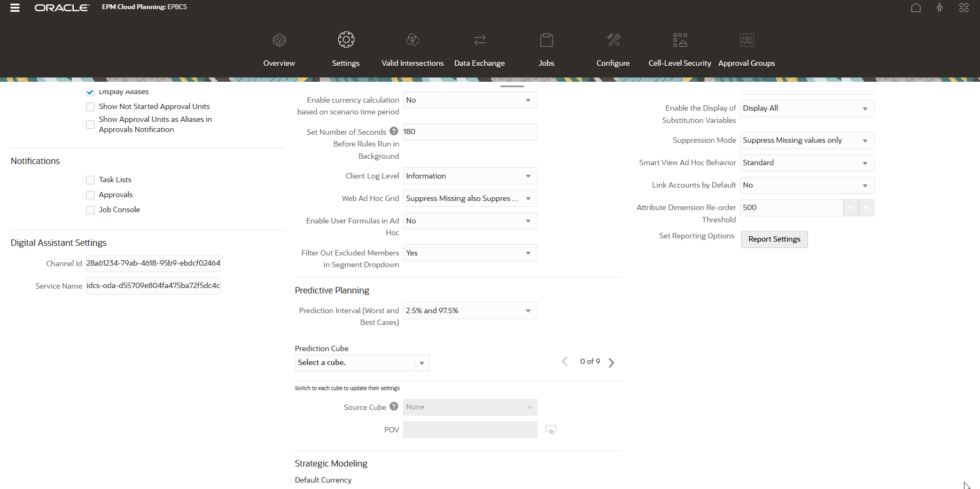
Task: Enable Task Lists notifications
Action: [90, 180]
